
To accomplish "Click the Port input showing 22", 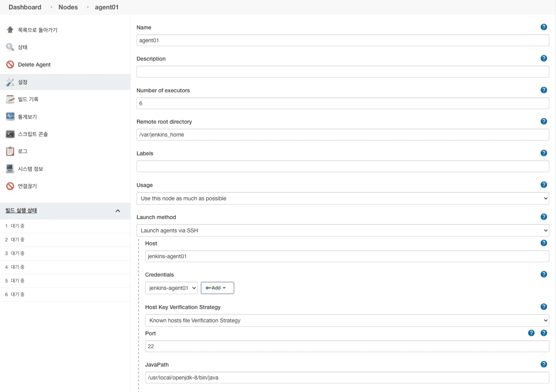I will pyautogui.click(x=347, y=346).
